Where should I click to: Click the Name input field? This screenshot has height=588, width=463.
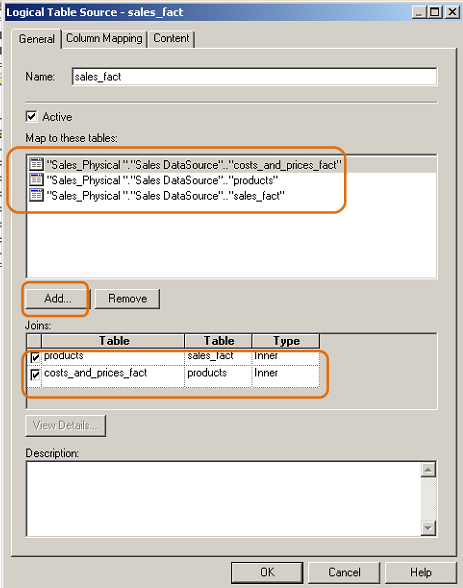pos(254,76)
